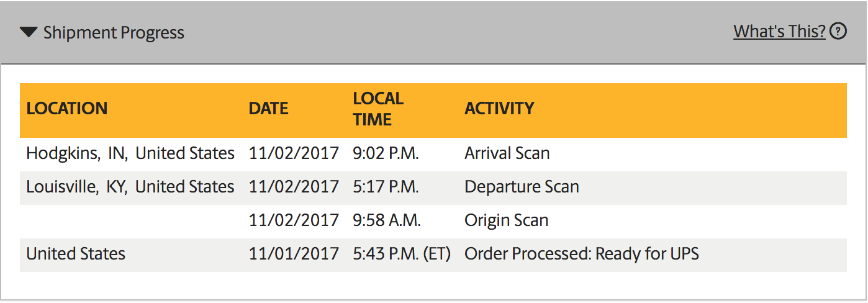Open the What's This? link
This screenshot has width=868, height=303.
779,31
